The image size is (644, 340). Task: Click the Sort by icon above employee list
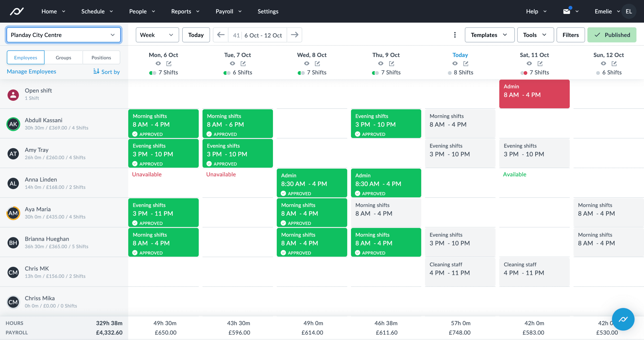(96, 72)
